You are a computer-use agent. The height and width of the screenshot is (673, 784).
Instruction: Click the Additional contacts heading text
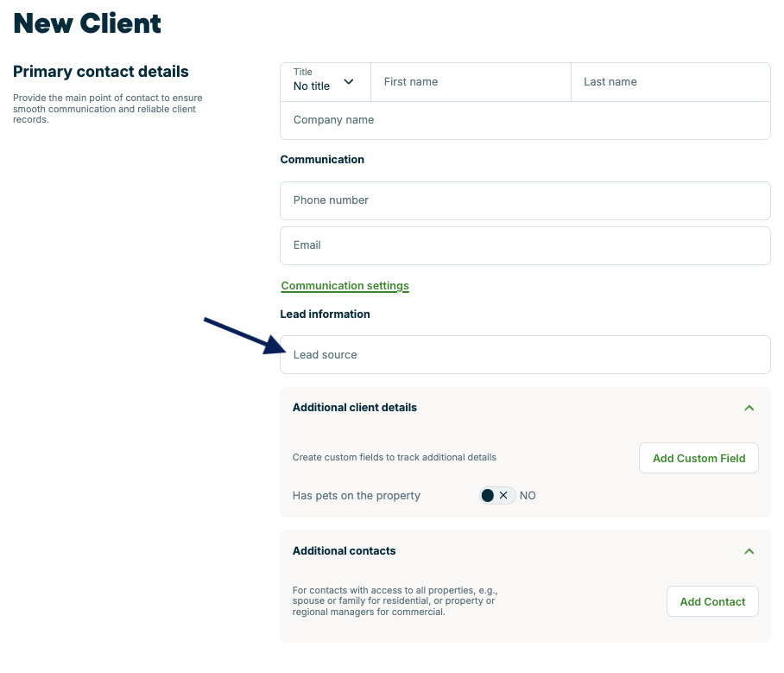pos(344,551)
